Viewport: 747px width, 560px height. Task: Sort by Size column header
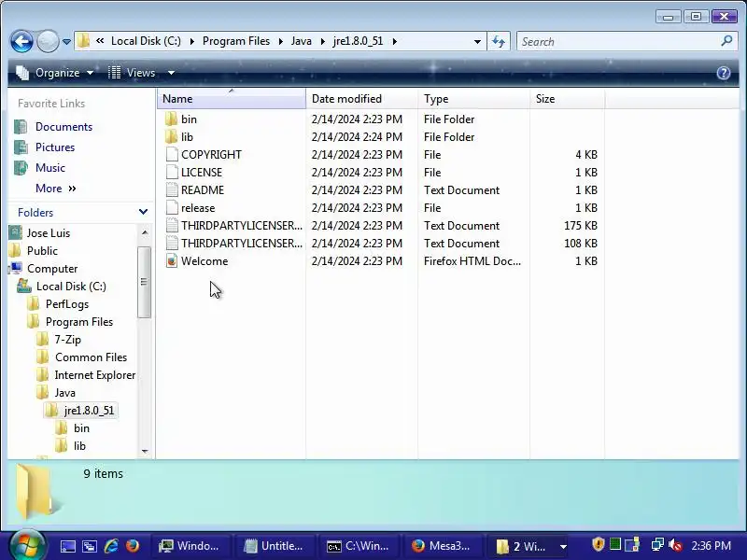(567, 99)
